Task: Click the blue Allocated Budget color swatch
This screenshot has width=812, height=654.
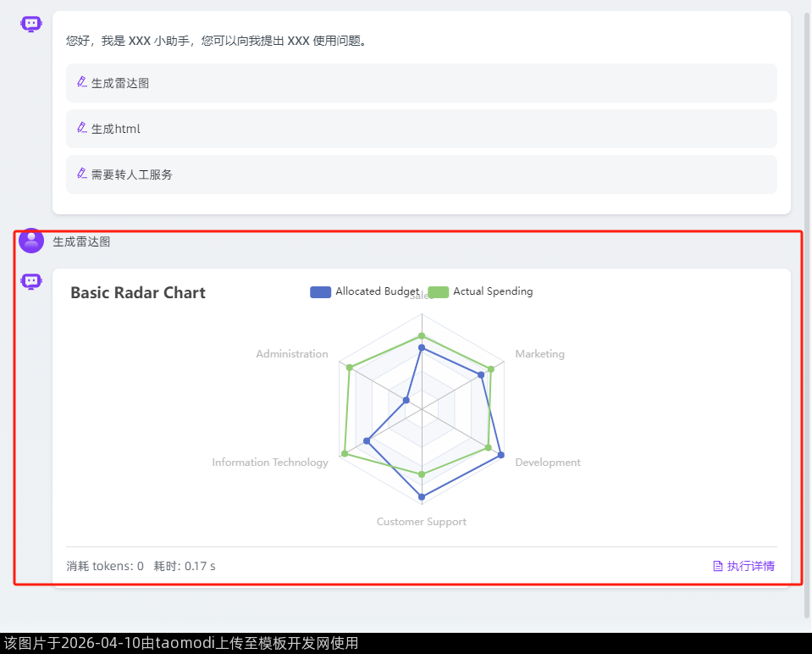Action: click(x=320, y=292)
